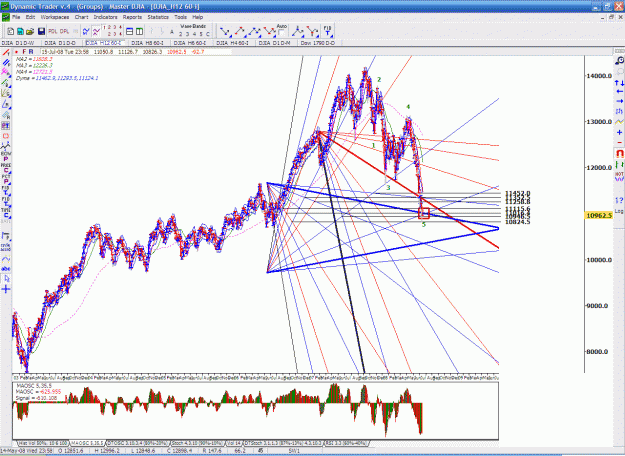Select the arrow pointer tool
The width and height of the screenshot is (625, 456).
click(x=6, y=279)
